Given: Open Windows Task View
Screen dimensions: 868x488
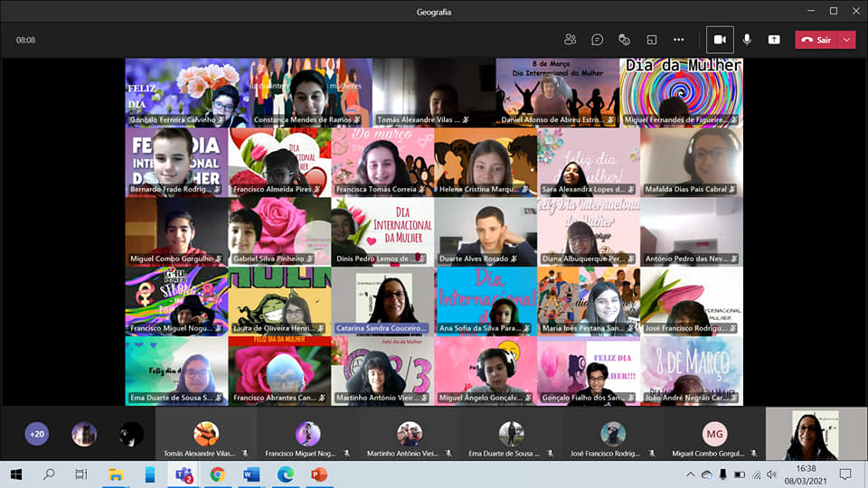Looking at the screenshot, I should click(81, 474).
